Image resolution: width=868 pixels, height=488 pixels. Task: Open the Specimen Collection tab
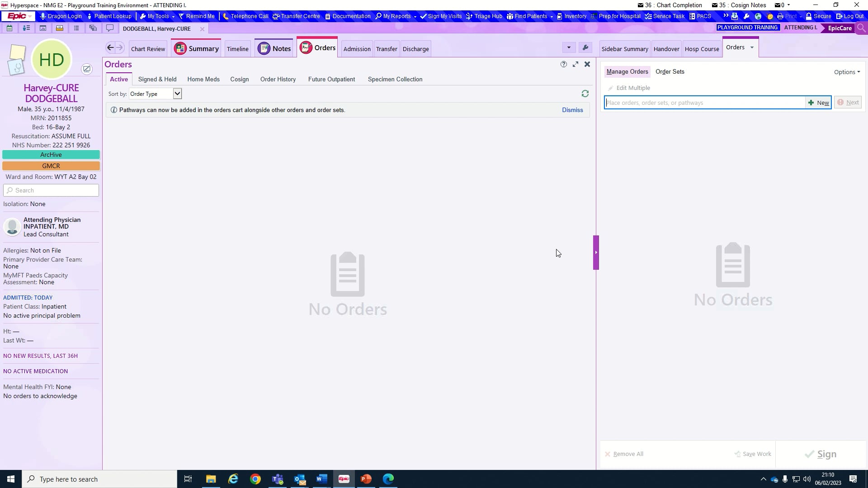pyautogui.click(x=395, y=79)
